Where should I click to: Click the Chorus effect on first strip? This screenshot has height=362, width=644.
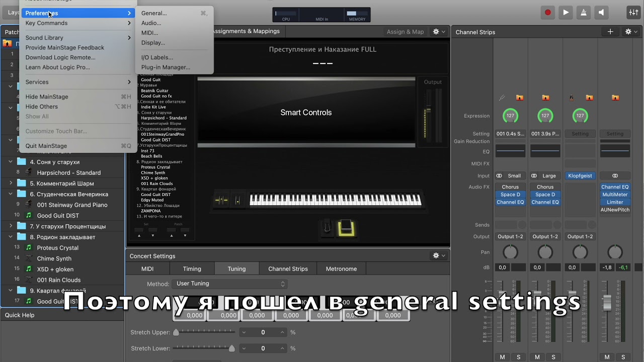(510, 187)
